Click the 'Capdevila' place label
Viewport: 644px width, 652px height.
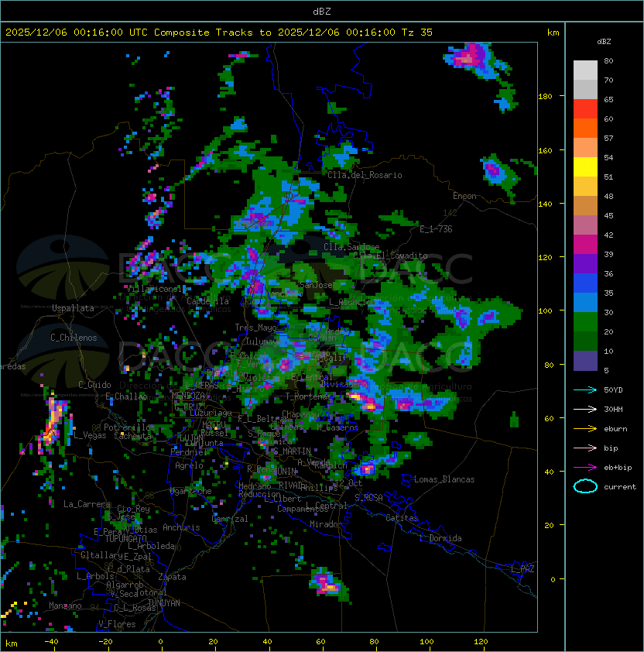click(207, 301)
